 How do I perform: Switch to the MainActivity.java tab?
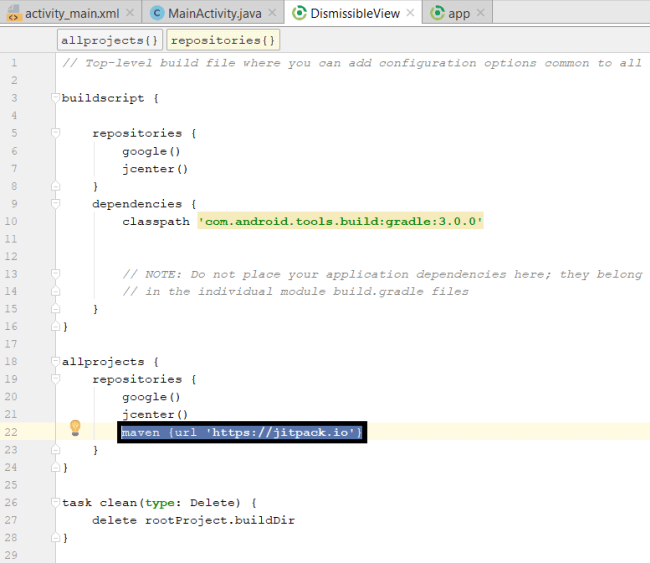[214, 13]
